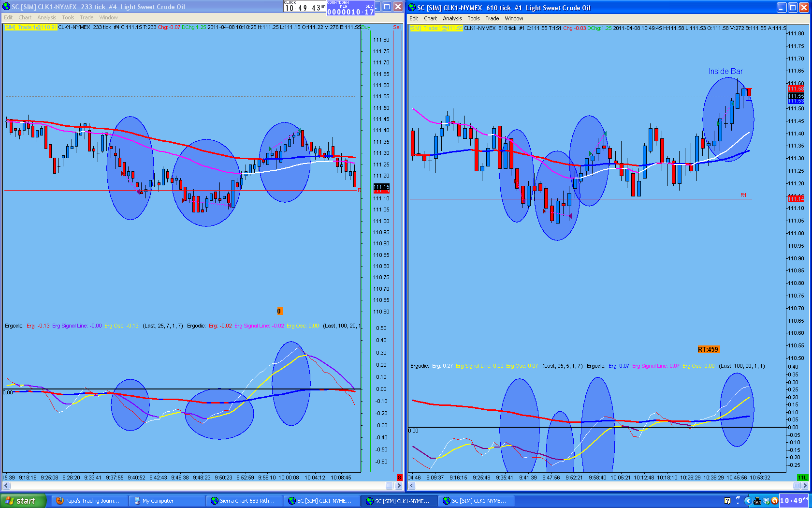The width and height of the screenshot is (812, 508).
Task: Click the orange 0 marker in the 233 tick chart
Action: [279, 311]
